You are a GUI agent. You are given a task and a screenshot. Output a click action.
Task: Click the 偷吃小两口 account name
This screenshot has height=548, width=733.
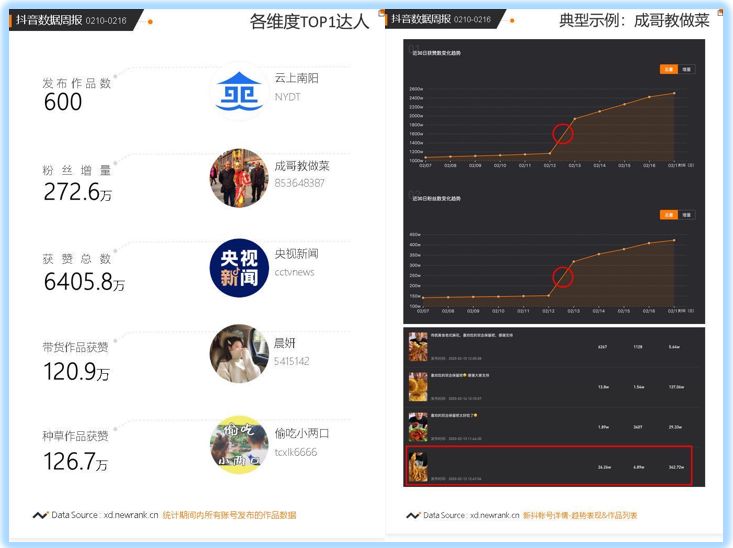302,433
